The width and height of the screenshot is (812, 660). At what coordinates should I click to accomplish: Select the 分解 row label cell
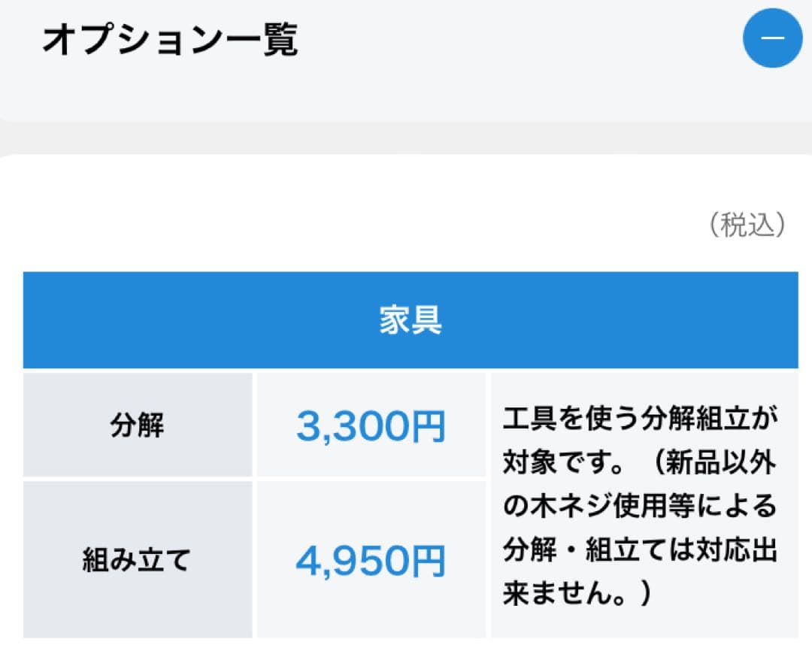pyautogui.click(x=138, y=425)
